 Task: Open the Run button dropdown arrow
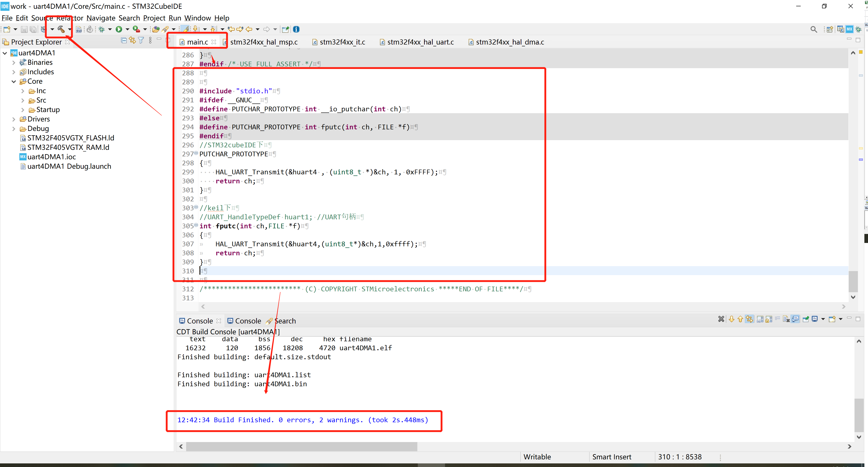pyautogui.click(x=127, y=29)
